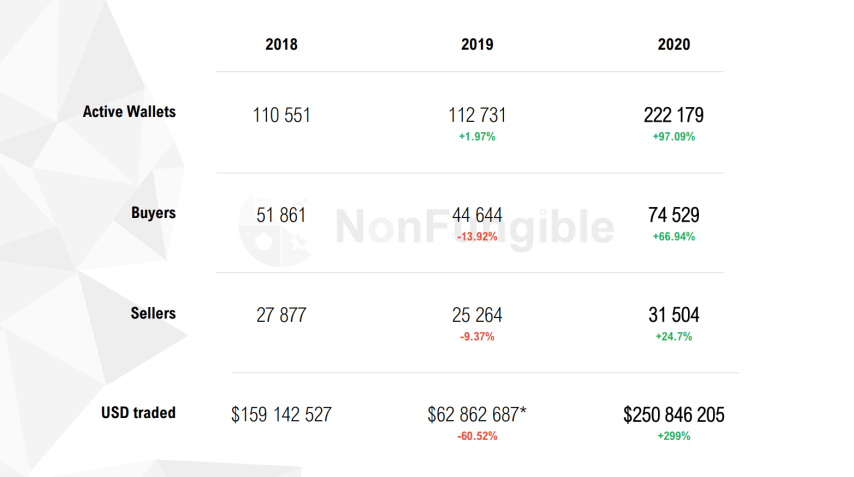Click the 2020 column header

click(674, 45)
